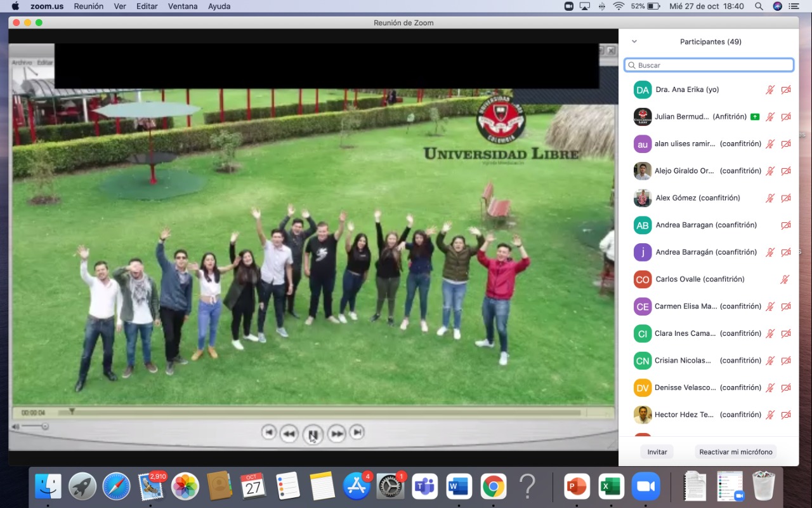812x508 pixels.
Task: Click the Invitar button
Action: coord(657,452)
